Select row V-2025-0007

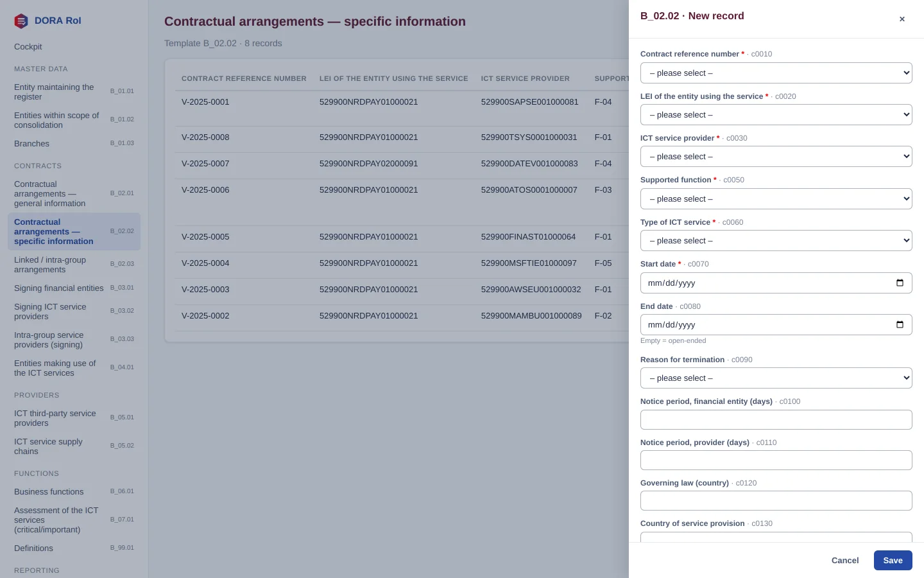click(x=402, y=166)
